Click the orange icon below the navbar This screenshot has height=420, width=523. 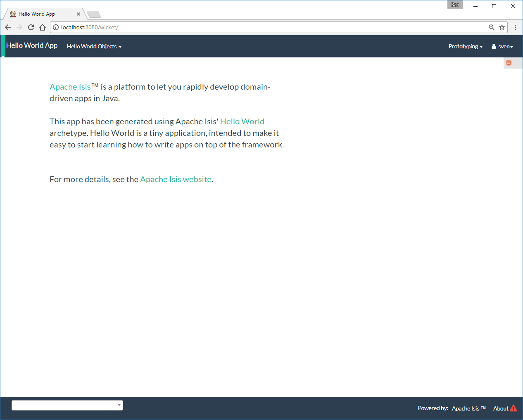click(x=509, y=63)
